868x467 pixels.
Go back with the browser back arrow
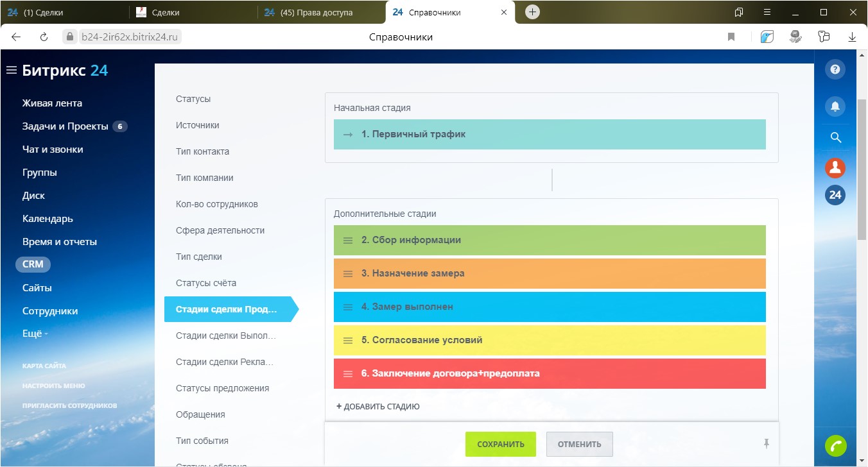(16, 37)
